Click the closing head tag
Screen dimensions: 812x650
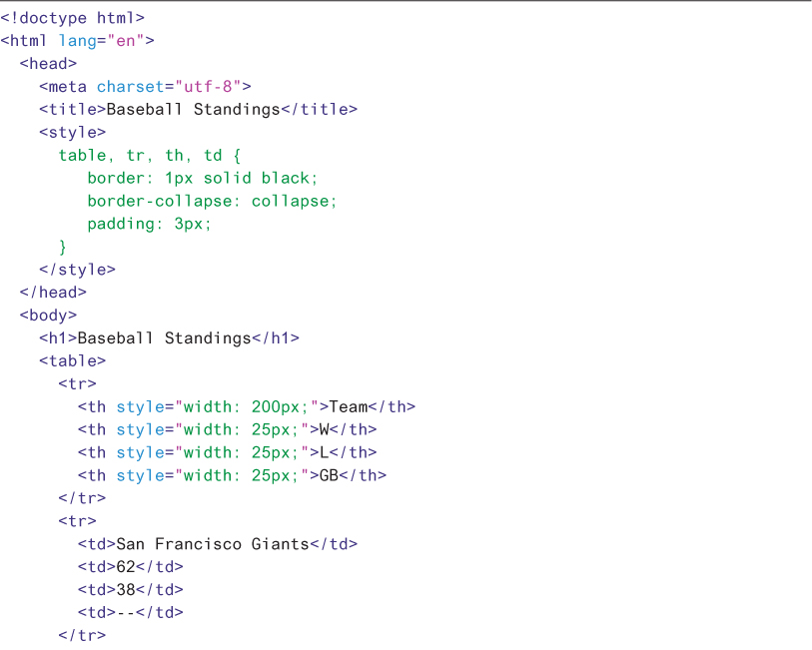pos(53,293)
